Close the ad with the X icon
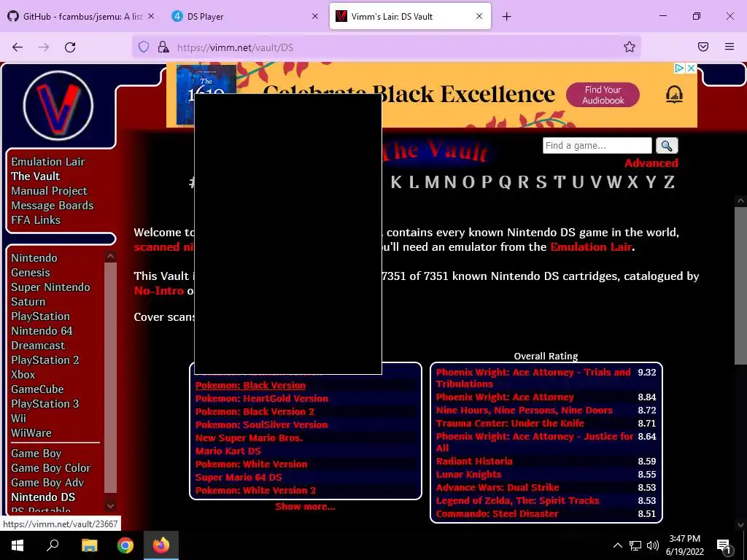This screenshot has width=747, height=560. pyautogui.click(x=692, y=68)
